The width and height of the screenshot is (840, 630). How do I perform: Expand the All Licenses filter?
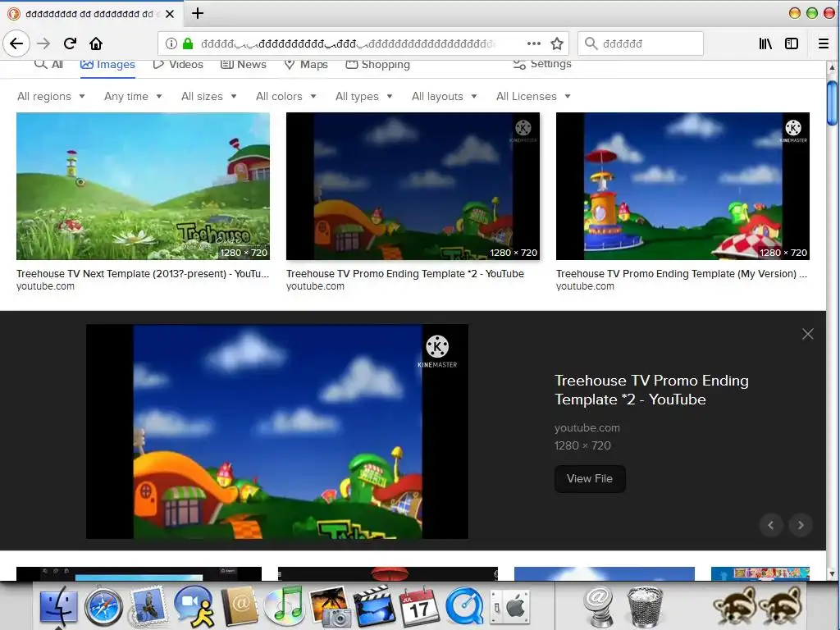pyautogui.click(x=533, y=97)
